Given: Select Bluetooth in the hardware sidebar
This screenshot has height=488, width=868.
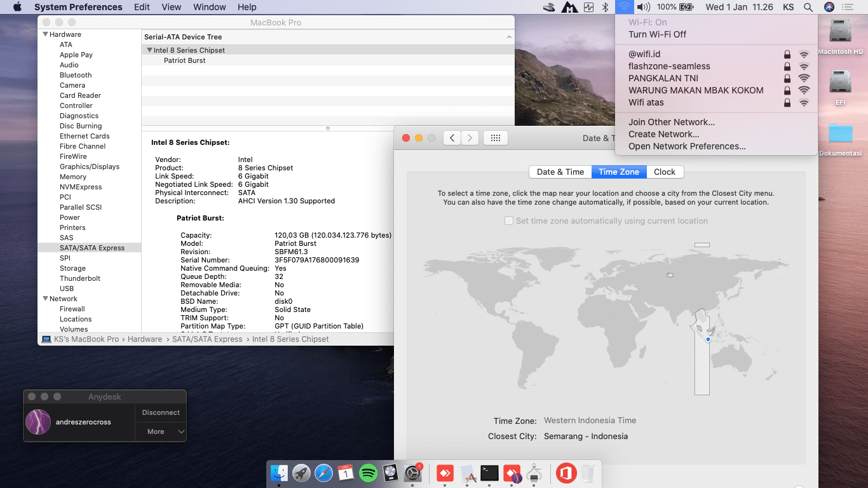Looking at the screenshot, I should [76, 75].
